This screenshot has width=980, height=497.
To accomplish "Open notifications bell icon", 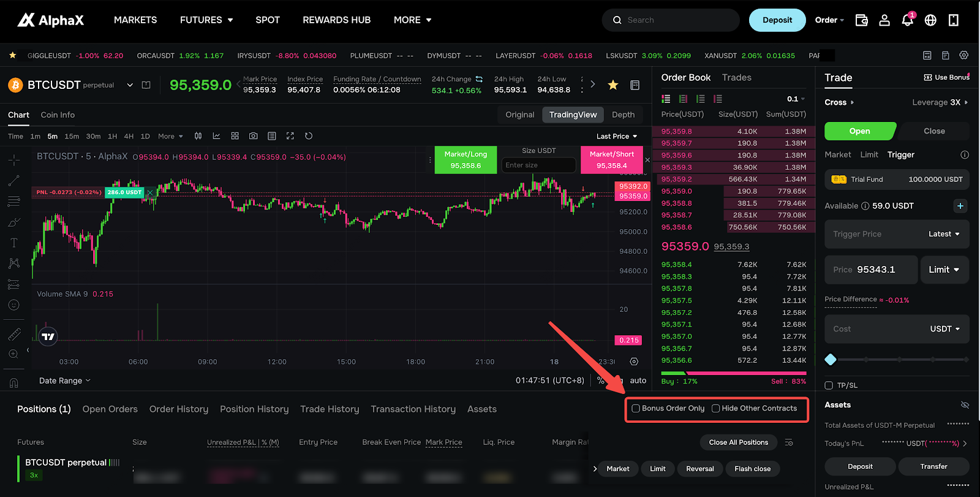I will [x=907, y=20].
